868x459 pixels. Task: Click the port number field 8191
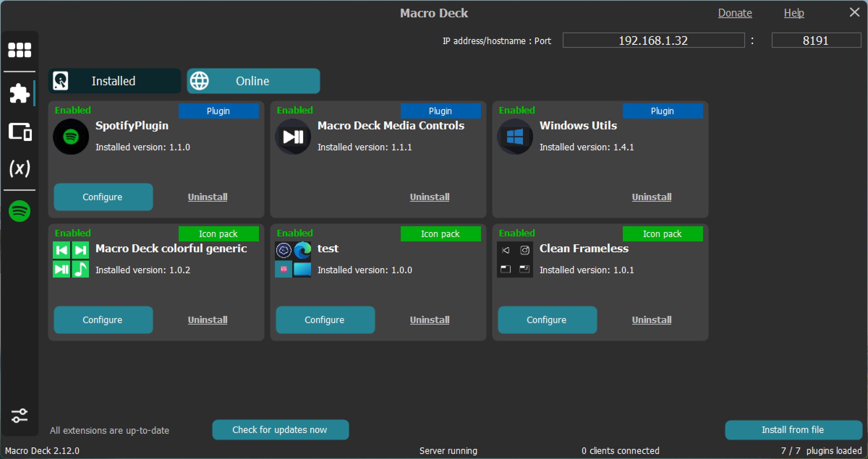point(816,40)
